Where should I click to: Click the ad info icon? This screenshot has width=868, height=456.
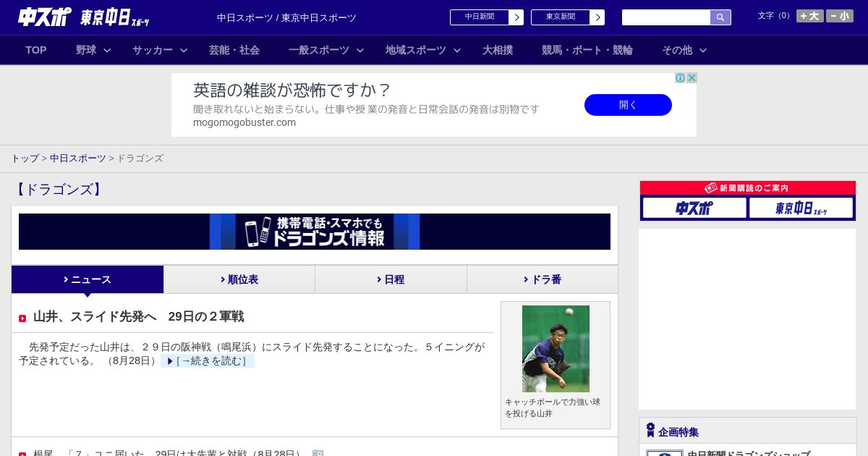click(681, 78)
